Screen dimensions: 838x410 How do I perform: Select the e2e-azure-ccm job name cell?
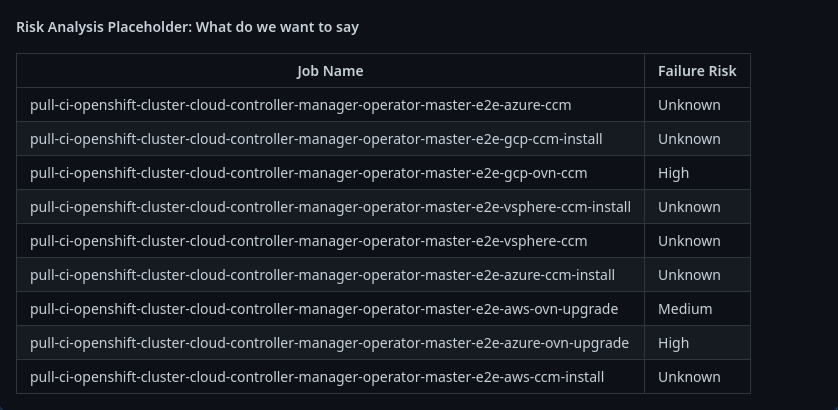[300, 105]
